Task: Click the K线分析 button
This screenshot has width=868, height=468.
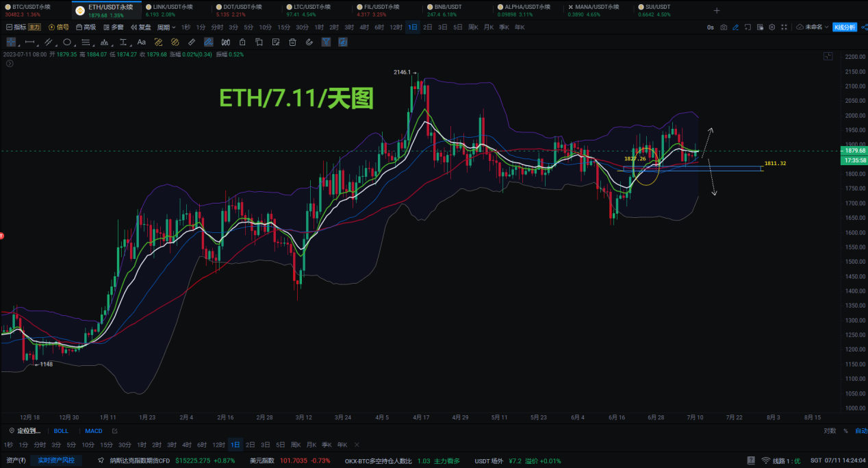Action: 845,27
